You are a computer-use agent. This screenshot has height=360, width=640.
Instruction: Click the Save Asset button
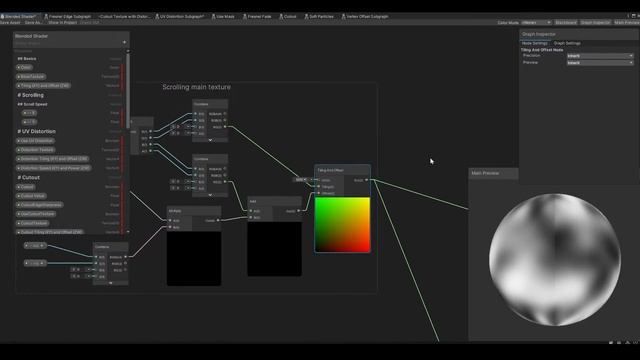tap(10, 22)
